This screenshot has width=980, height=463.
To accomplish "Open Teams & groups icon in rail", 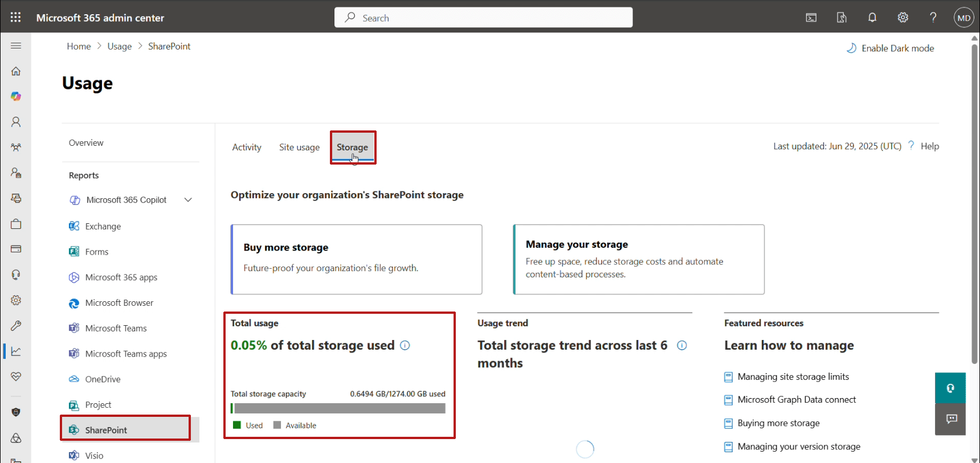I will (16, 147).
